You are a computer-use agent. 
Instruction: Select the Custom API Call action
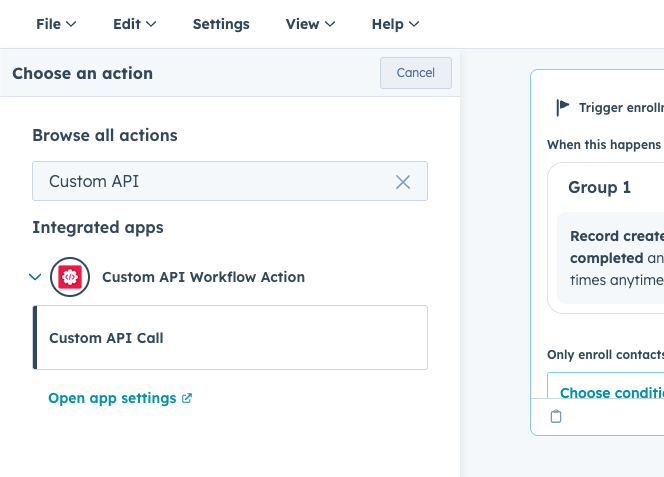[x=230, y=338]
